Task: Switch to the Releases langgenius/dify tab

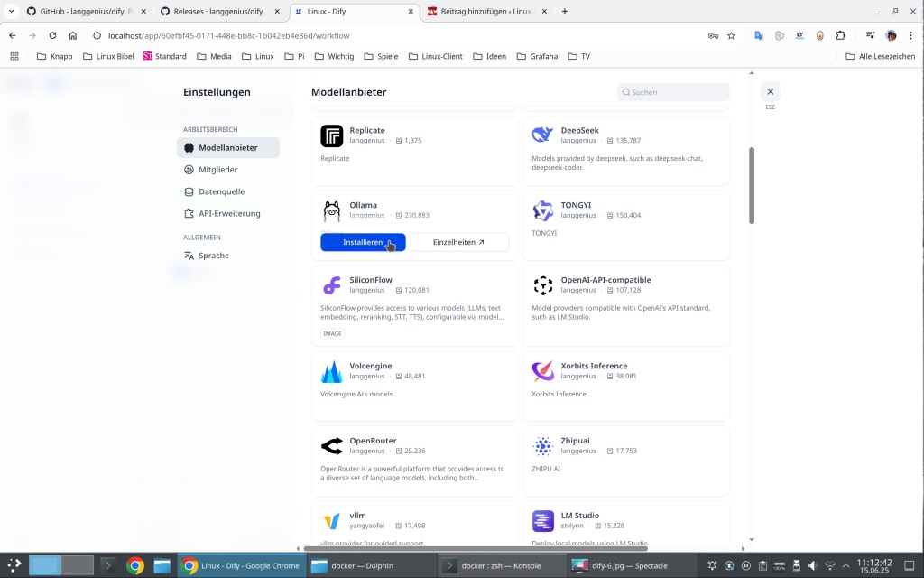Action: pyautogui.click(x=217, y=12)
